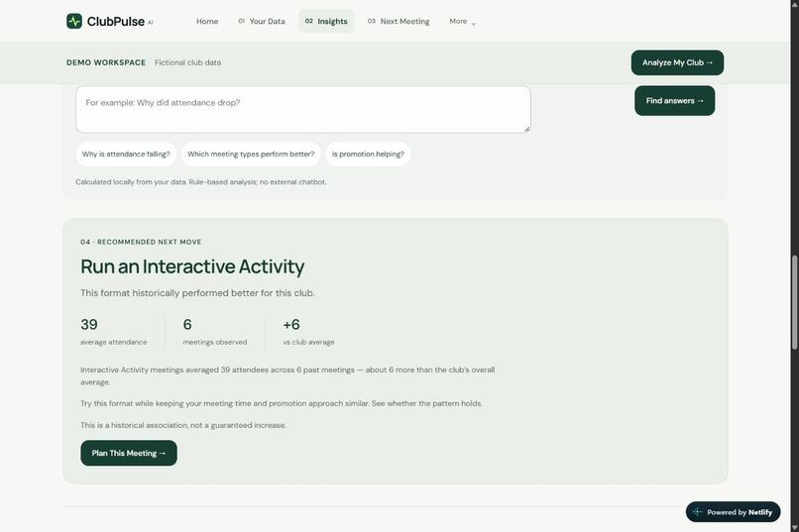Viewport: 799px width, 532px height.
Task: Click 'Calculated locally from your data' note
Action: 201,181
